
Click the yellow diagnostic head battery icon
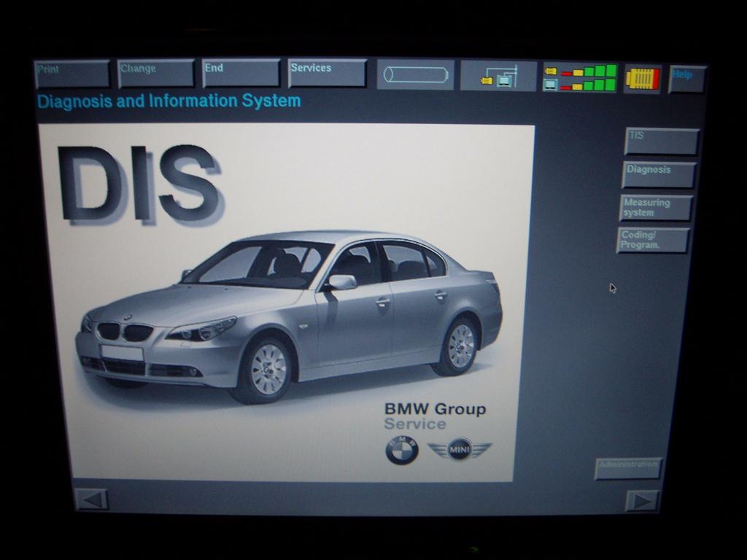pyautogui.click(x=642, y=79)
